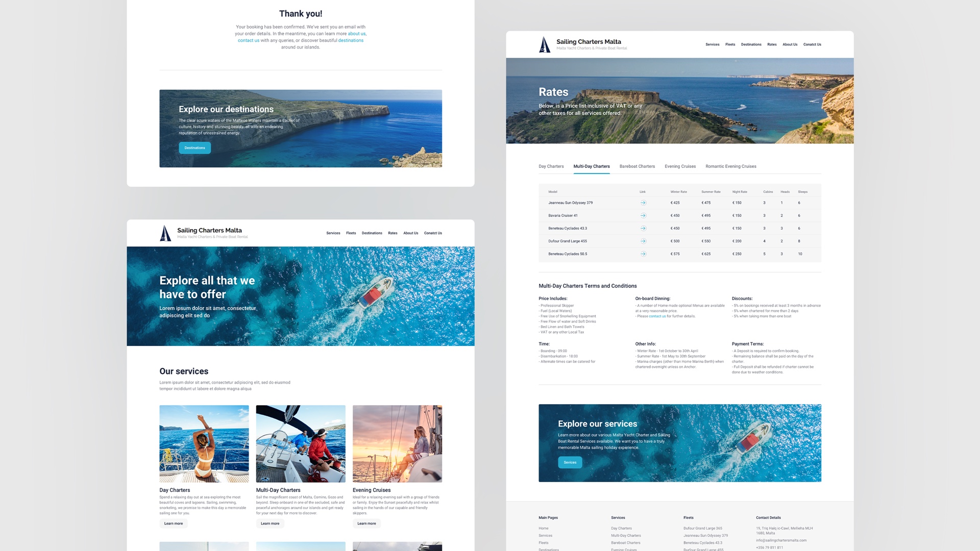Click the Day Charters link in footer Services

[x=621, y=529]
